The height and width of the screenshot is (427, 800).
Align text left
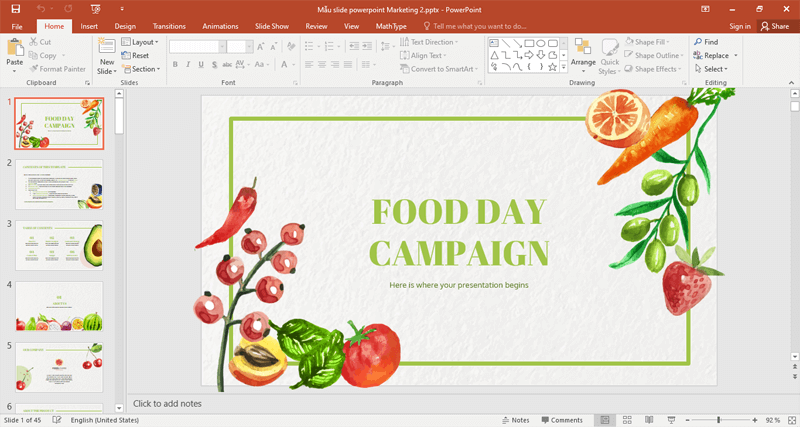tap(309, 64)
